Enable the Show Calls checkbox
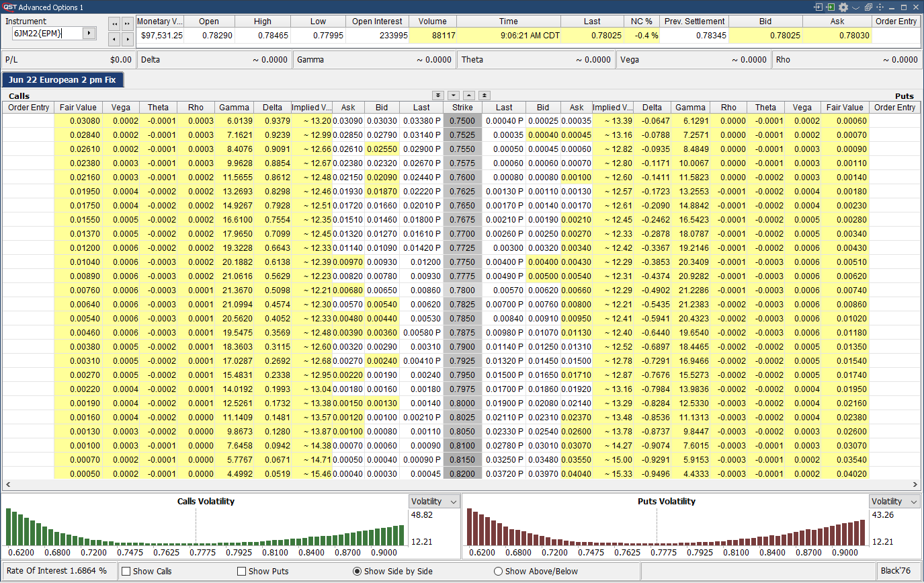This screenshot has height=583, width=924. click(126, 572)
